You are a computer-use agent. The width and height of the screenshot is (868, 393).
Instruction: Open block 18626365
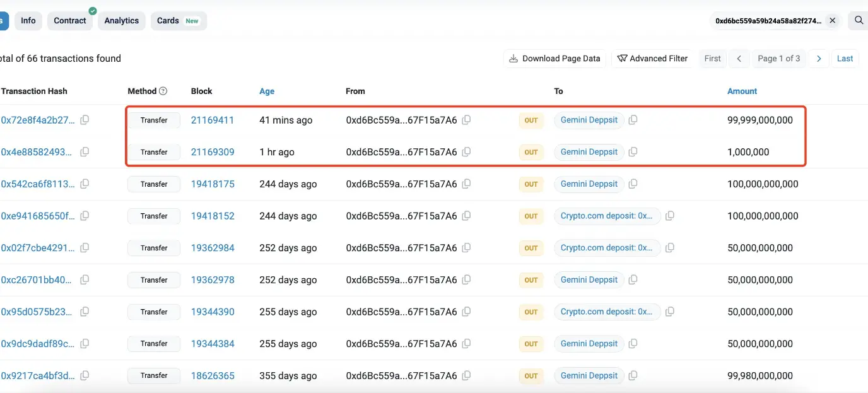[213, 375]
